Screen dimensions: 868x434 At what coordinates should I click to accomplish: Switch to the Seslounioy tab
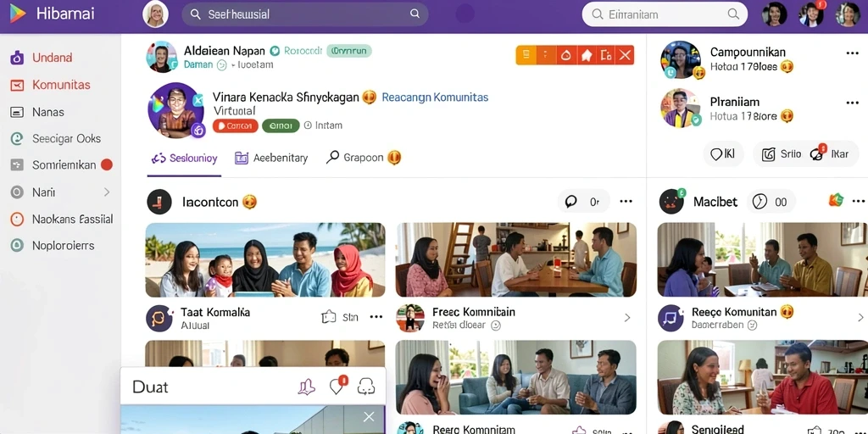point(184,159)
